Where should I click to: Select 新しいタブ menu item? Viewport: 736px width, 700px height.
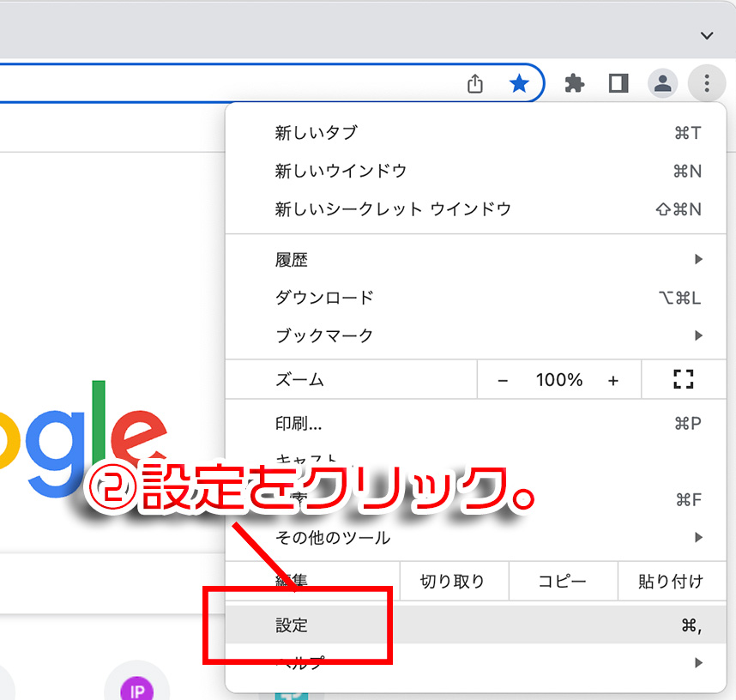pyautogui.click(x=475, y=133)
